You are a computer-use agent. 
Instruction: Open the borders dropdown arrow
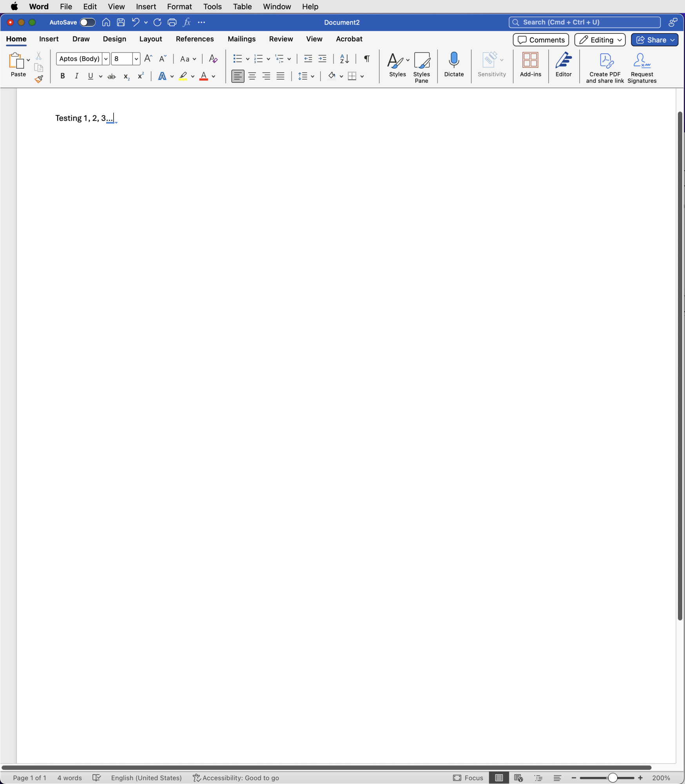(362, 76)
